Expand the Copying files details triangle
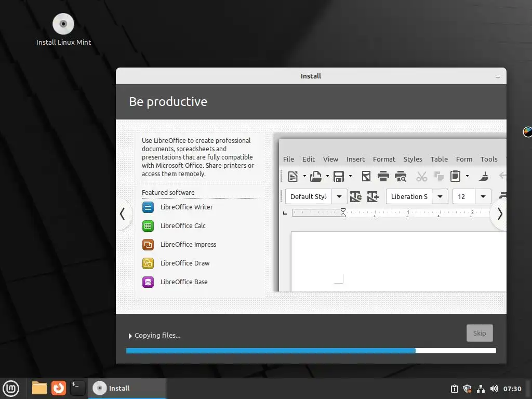Screen dimensions: 532x399 pos(130,336)
